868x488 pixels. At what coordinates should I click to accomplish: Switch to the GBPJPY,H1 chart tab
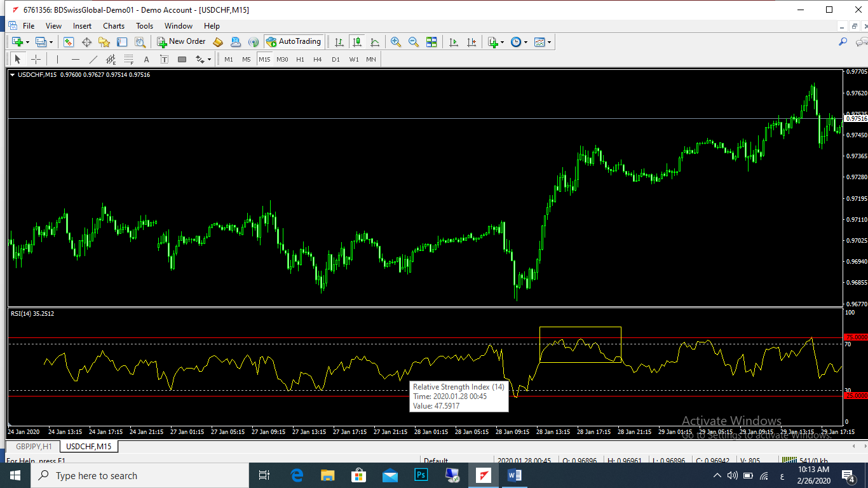click(34, 446)
